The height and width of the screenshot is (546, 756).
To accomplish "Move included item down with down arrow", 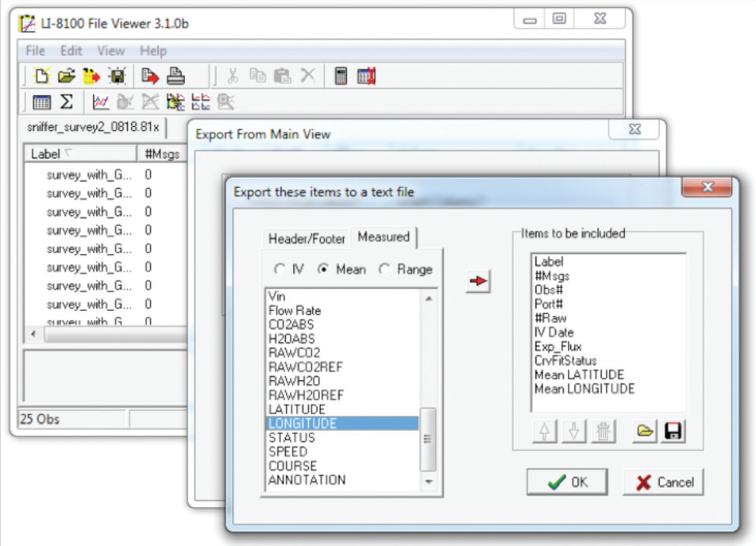I will coord(573,431).
